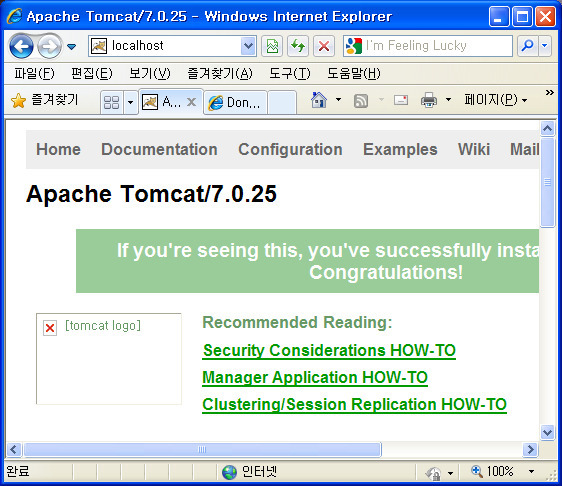Image resolution: width=562 pixels, height=486 pixels.
Task: Click the 즐겨찾기 favorites star button
Action: pyautogui.click(x=44, y=100)
